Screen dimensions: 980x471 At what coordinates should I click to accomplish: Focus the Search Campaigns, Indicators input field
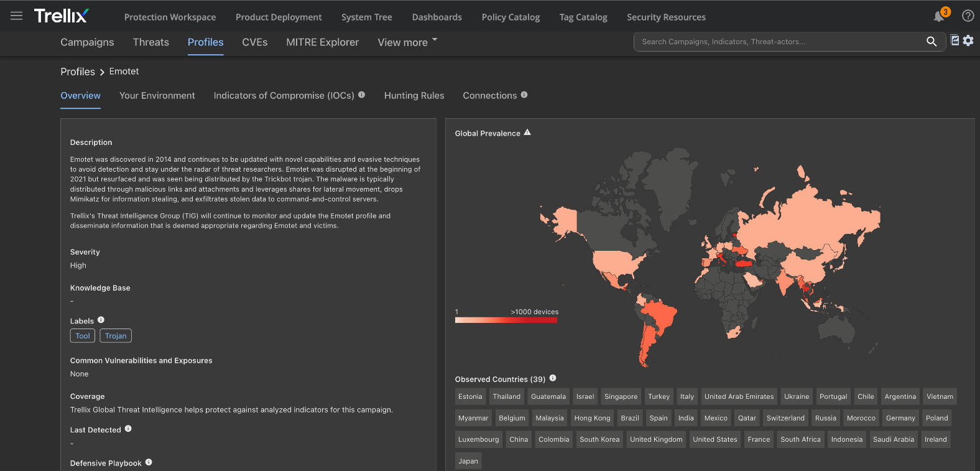pyautogui.click(x=780, y=42)
